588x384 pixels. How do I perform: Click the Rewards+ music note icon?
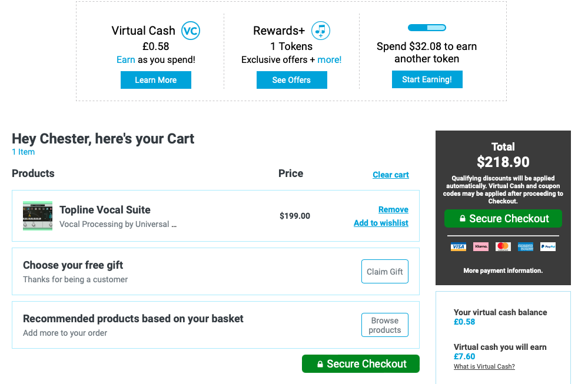(x=321, y=31)
